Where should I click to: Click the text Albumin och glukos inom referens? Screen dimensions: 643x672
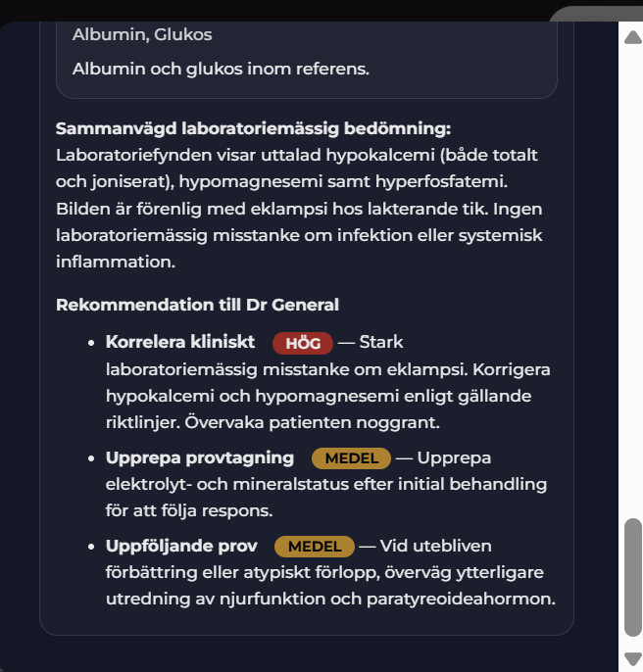point(221,71)
